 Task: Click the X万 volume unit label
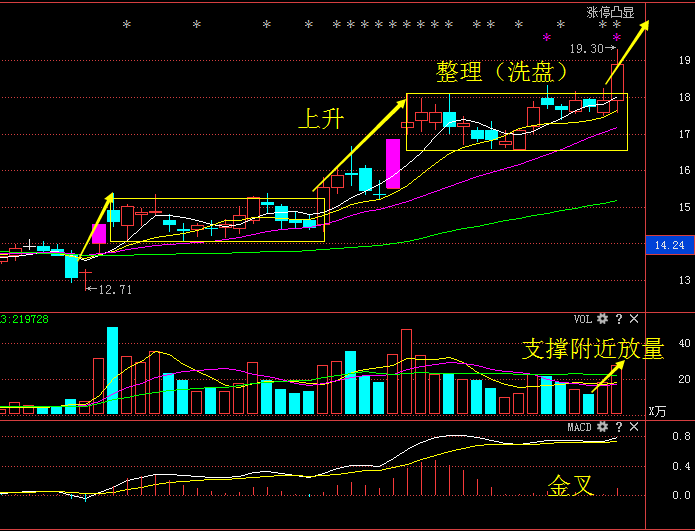(657, 410)
